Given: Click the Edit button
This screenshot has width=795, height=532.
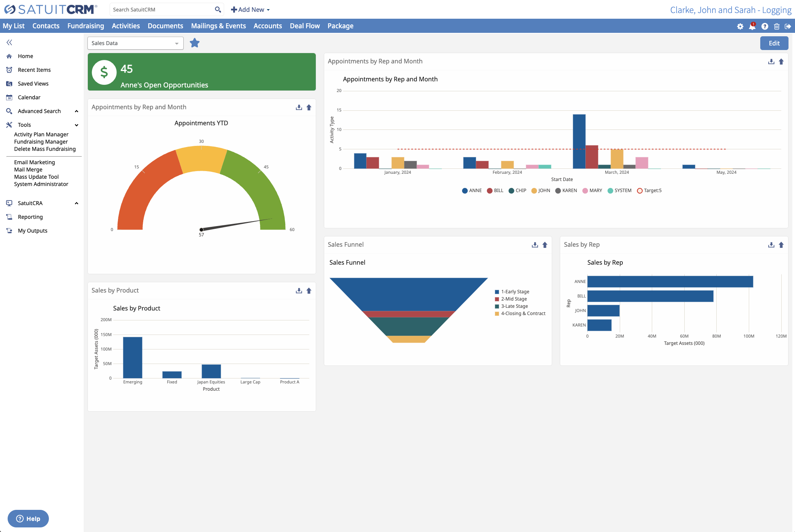Looking at the screenshot, I should click(x=774, y=43).
